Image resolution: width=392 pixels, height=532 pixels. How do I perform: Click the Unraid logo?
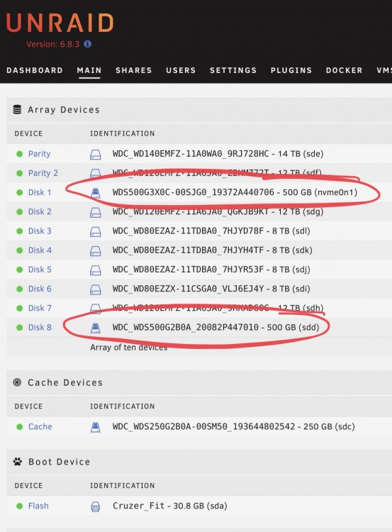coord(60,23)
